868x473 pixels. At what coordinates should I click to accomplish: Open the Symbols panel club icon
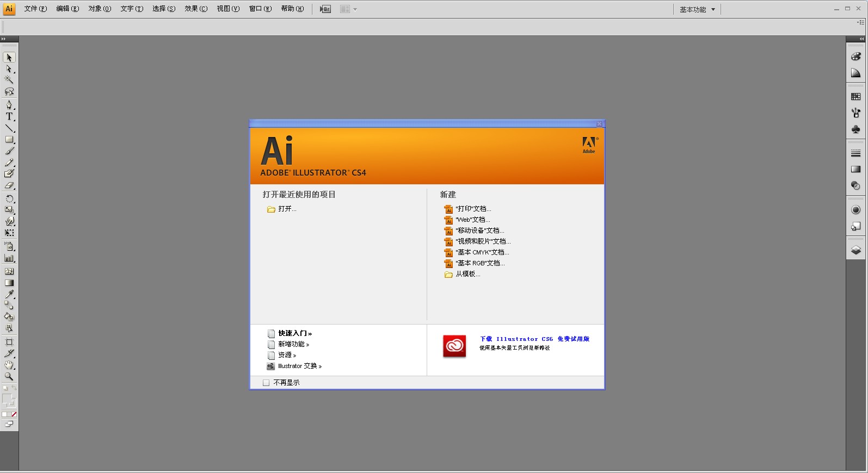pyautogui.click(x=856, y=129)
